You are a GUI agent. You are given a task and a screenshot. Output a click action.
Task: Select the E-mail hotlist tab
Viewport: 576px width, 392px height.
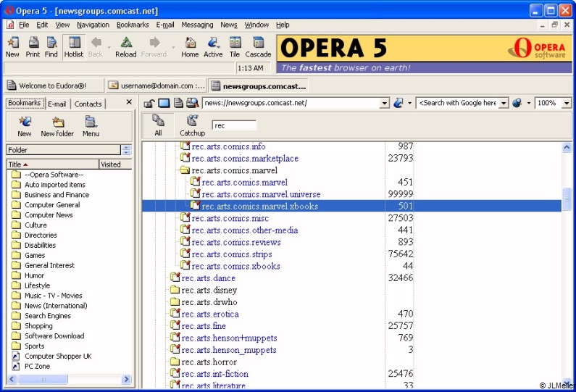point(57,104)
